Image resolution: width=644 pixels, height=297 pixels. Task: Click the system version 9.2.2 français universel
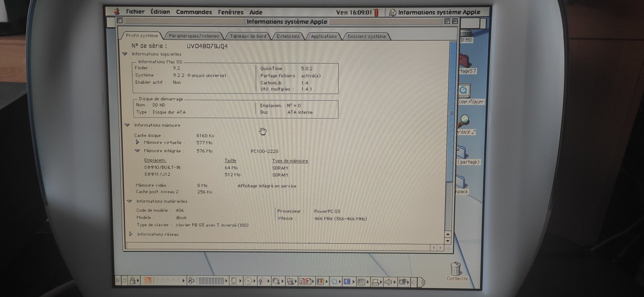[199, 75]
